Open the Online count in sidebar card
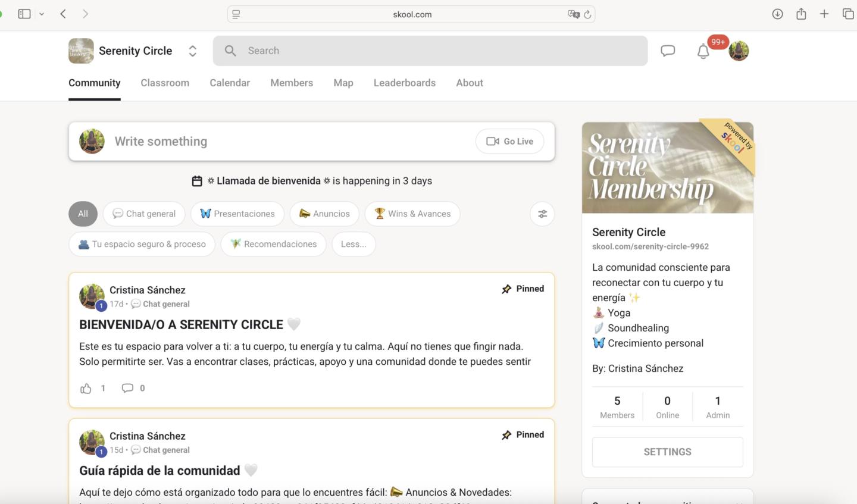This screenshot has height=504, width=857. pyautogui.click(x=668, y=407)
